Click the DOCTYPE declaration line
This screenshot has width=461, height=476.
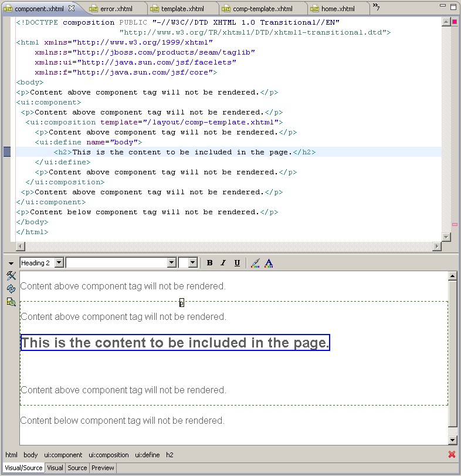tap(178, 22)
